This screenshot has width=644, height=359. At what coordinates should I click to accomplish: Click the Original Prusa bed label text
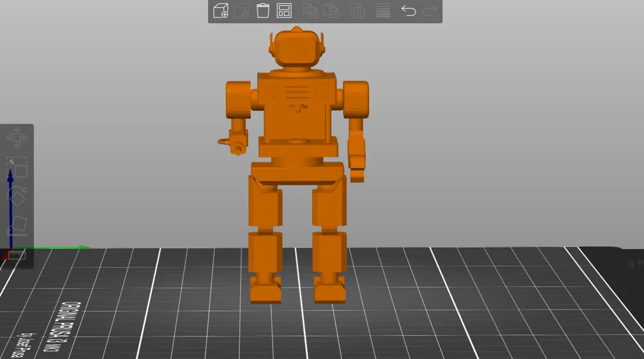(65, 327)
